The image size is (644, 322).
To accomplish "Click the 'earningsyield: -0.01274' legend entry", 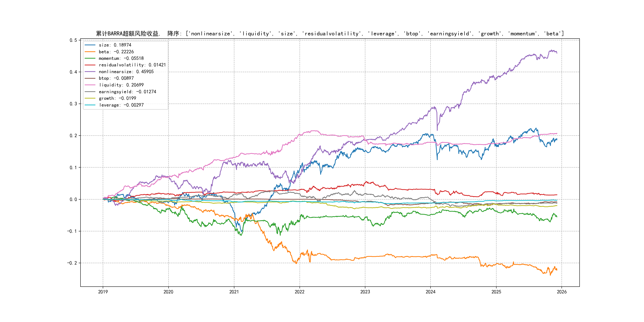I will (x=127, y=92).
